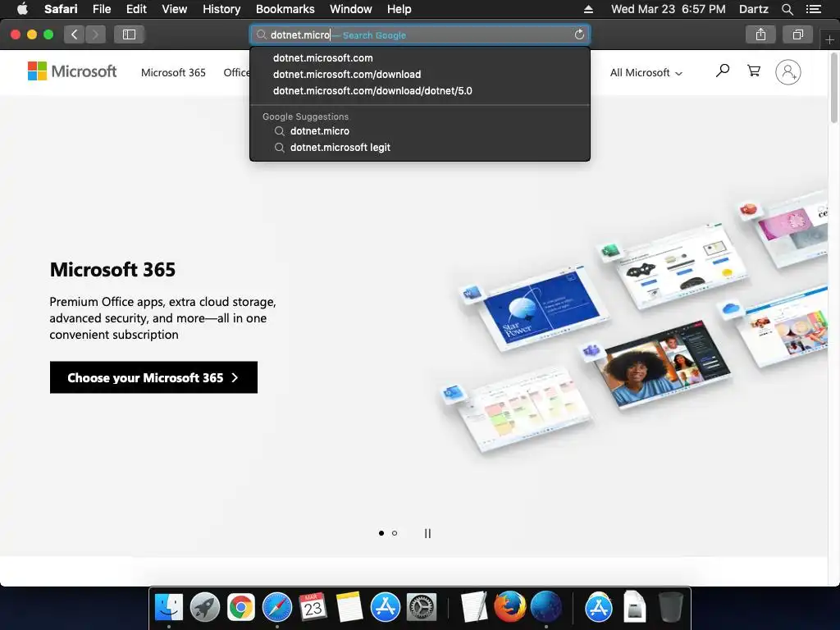Open the Bookmarks menu
The width and height of the screenshot is (840, 630).
pos(285,9)
